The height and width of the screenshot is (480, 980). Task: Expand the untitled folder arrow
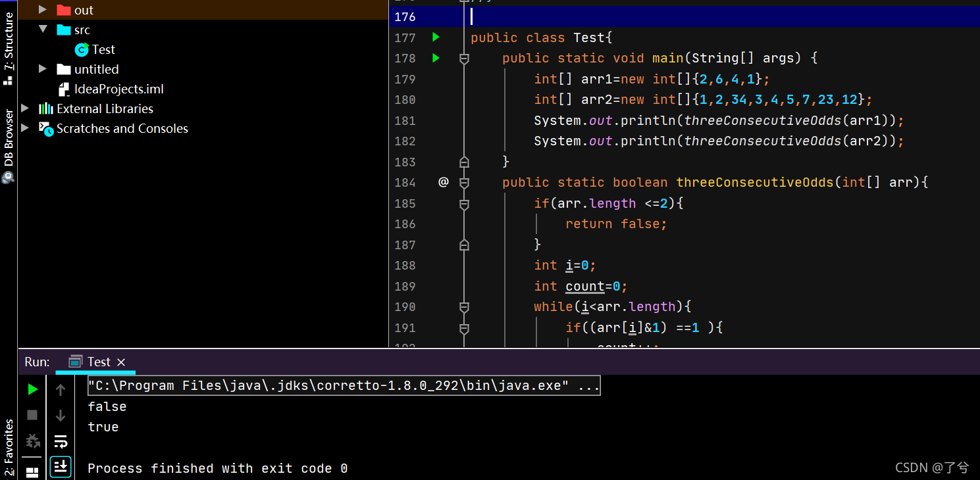(x=43, y=69)
